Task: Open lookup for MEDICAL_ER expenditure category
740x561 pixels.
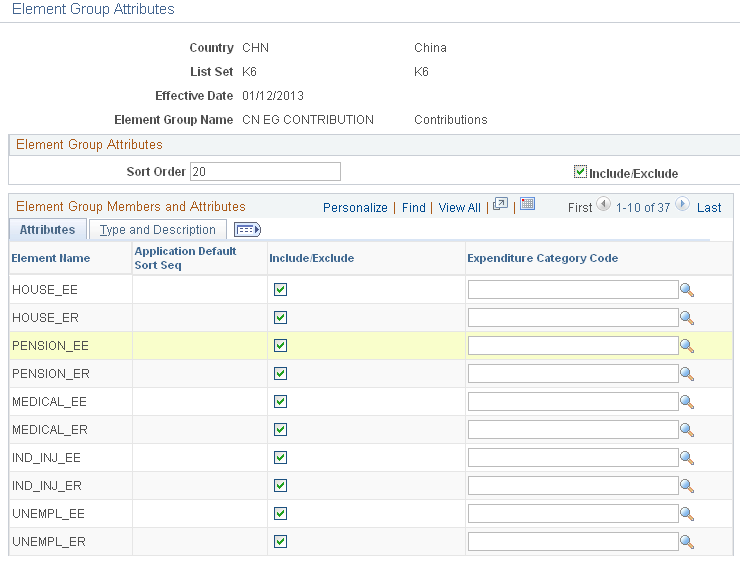Action: pos(687,430)
